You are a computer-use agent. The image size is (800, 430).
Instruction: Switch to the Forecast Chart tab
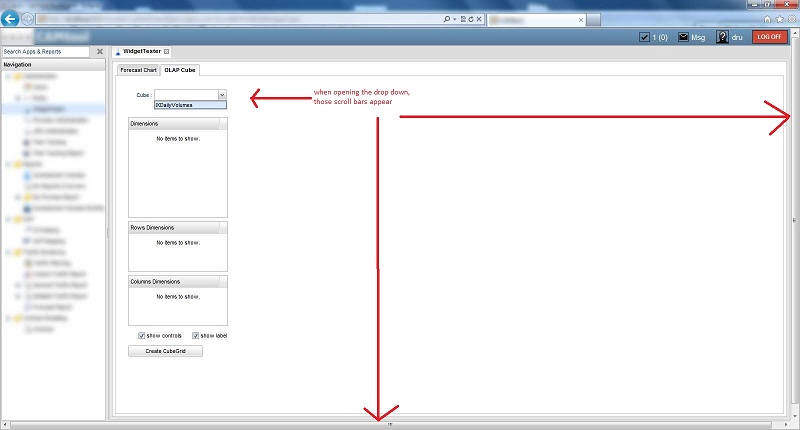pos(138,70)
